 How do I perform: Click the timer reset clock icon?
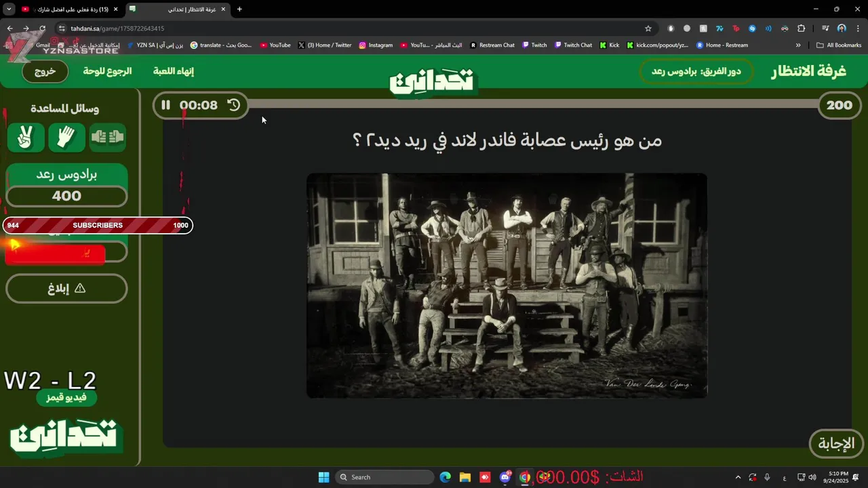pyautogui.click(x=234, y=105)
